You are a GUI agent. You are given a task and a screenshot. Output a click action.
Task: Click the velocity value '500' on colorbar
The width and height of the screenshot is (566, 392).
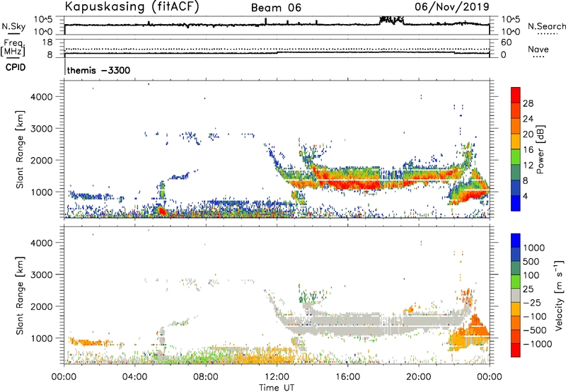pyautogui.click(x=533, y=262)
